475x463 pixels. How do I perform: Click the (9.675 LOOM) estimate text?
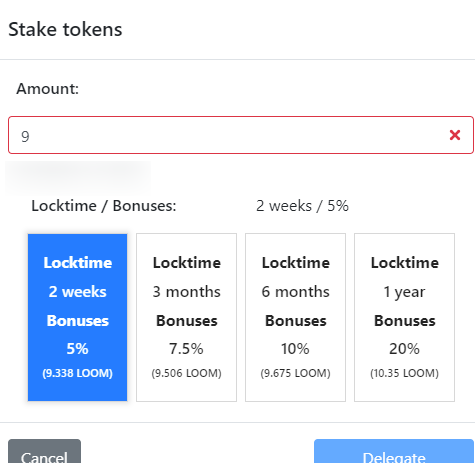click(295, 373)
